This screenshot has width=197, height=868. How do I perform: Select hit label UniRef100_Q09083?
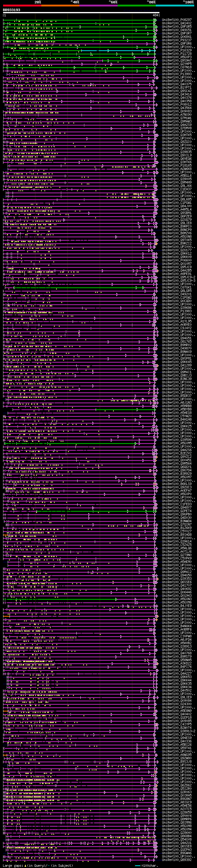177,111
